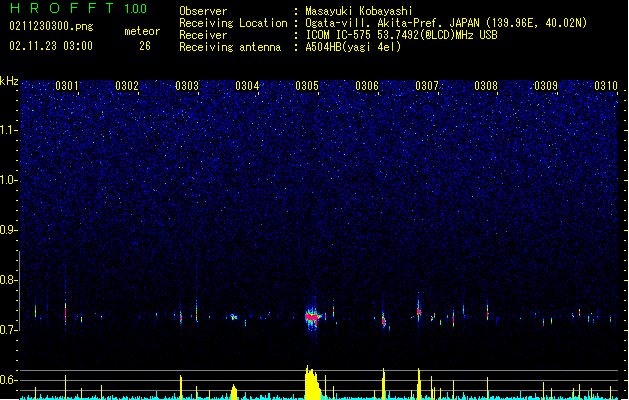Image resolution: width=629 pixels, height=400 pixels.
Task: Click the 0.9 kHz axis label
Action: coord(9,229)
